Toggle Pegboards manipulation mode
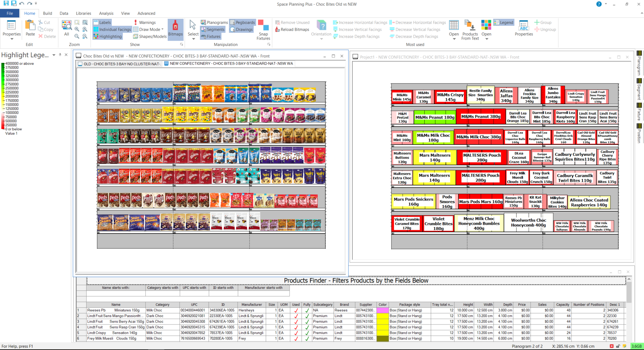Image resolution: width=644 pixels, height=350 pixels. tap(243, 23)
